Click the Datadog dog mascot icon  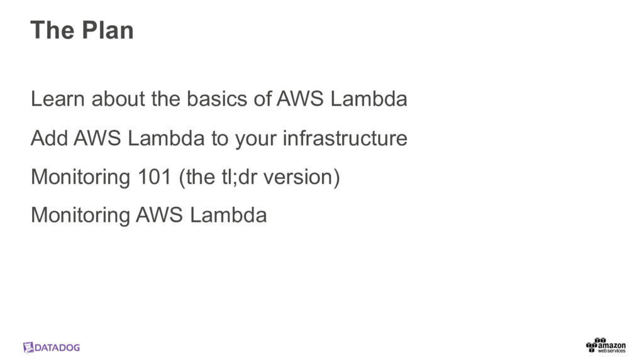point(28,348)
